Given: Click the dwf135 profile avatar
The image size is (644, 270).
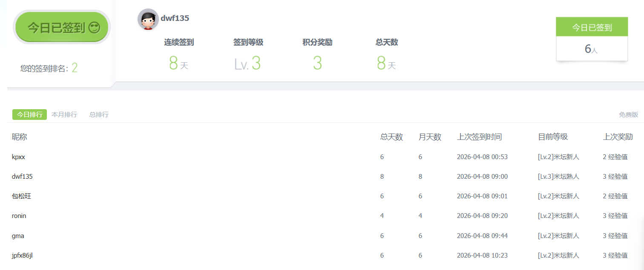Looking at the screenshot, I should (148, 19).
